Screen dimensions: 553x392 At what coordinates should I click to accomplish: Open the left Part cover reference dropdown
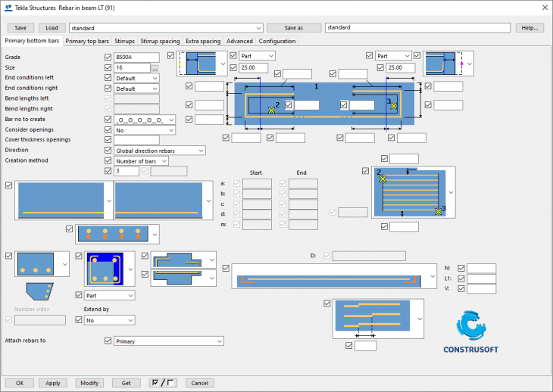click(257, 56)
